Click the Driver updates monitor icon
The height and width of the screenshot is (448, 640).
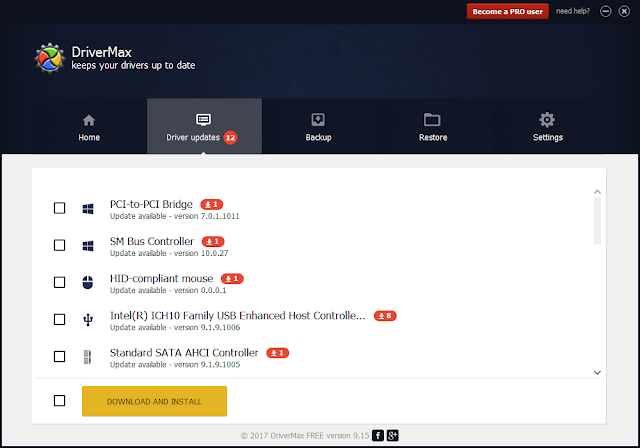(x=203, y=120)
